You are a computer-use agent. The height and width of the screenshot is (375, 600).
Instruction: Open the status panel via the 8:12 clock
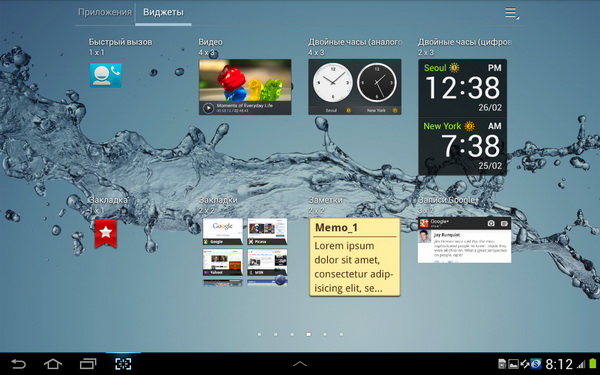(559, 364)
